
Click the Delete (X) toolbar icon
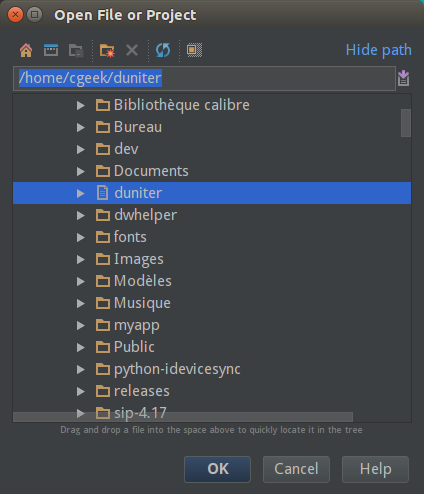tap(132, 51)
